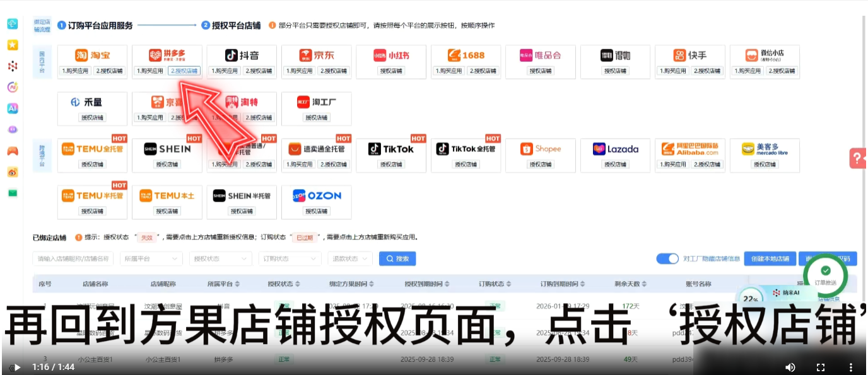Click the Pinduoduo platform logo
This screenshot has width=868, height=375.
coord(167,55)
